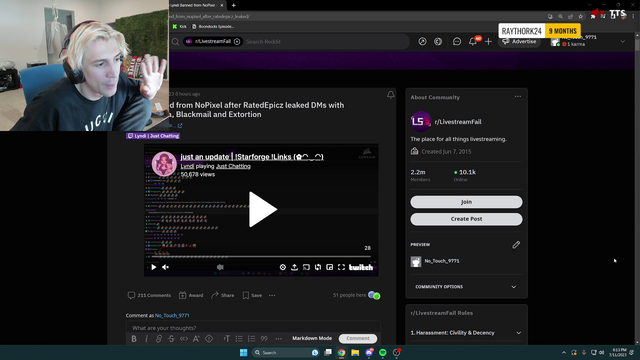640x360 pixels.
Task: Open the clip title 'just an update' link
Action: coord(252,157)
